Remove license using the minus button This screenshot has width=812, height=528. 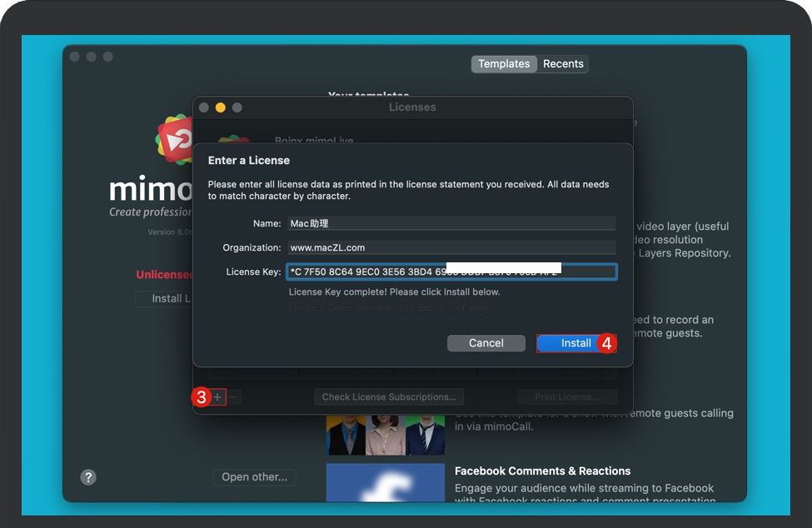click(x=233, y=397)
